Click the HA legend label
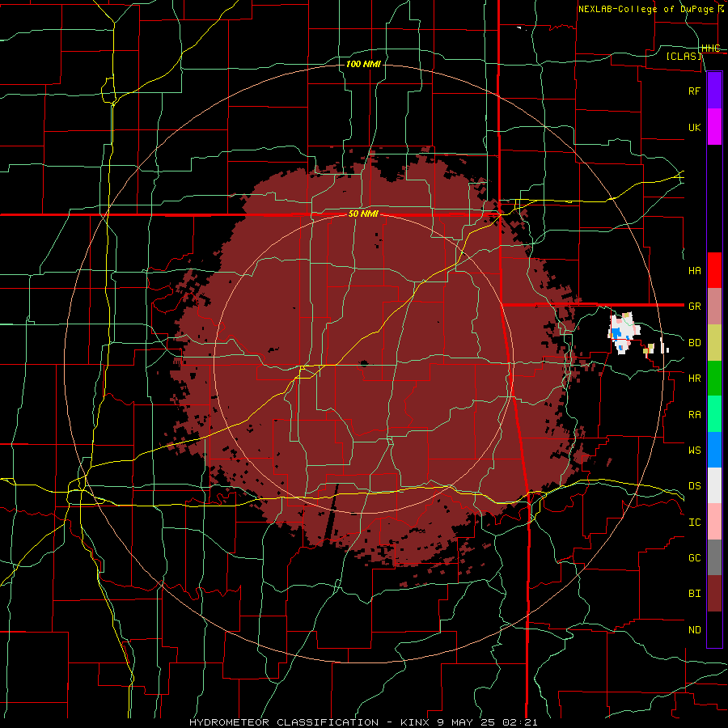Screen dimensions: 728x728 (694, 271)
